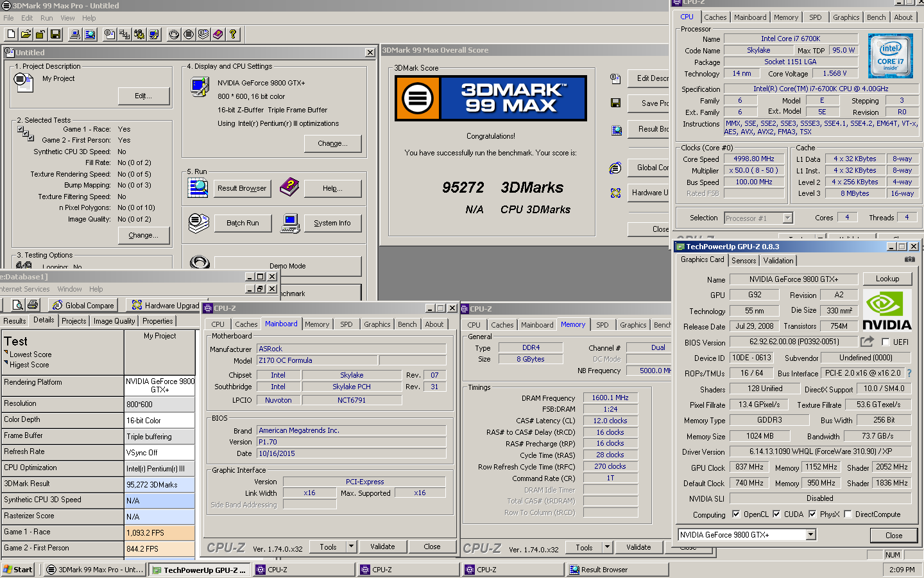Viewport: 924px width, 578px height.
Task: Click the yellow question mark toolbar icon
Action: click(x=233, y=34)
